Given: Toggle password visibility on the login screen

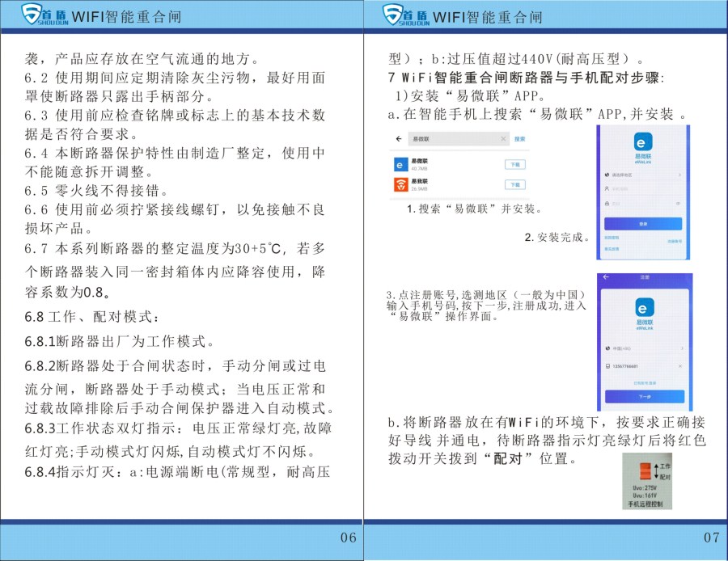Looking at the screenshot, I should [x=679, y=203].
